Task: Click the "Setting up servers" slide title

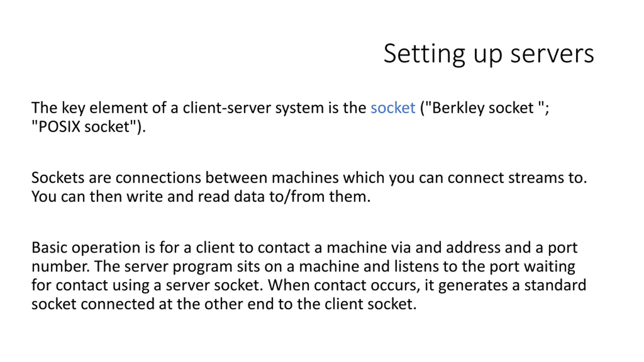Action: [489, 54]
